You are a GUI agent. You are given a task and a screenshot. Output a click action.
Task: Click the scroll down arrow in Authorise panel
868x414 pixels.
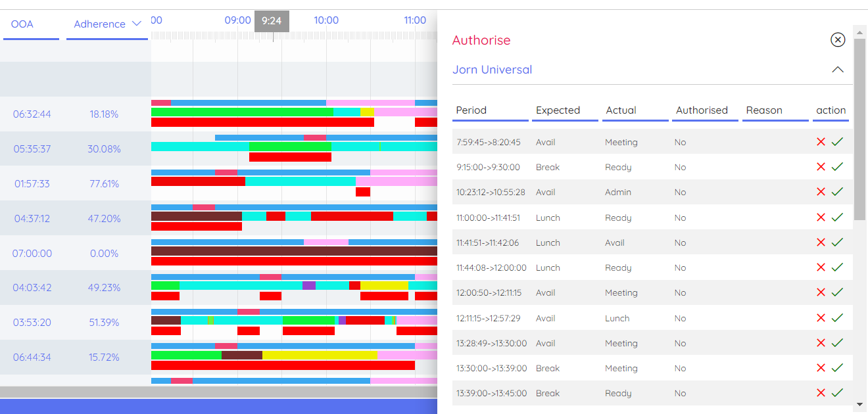(859, 404)
